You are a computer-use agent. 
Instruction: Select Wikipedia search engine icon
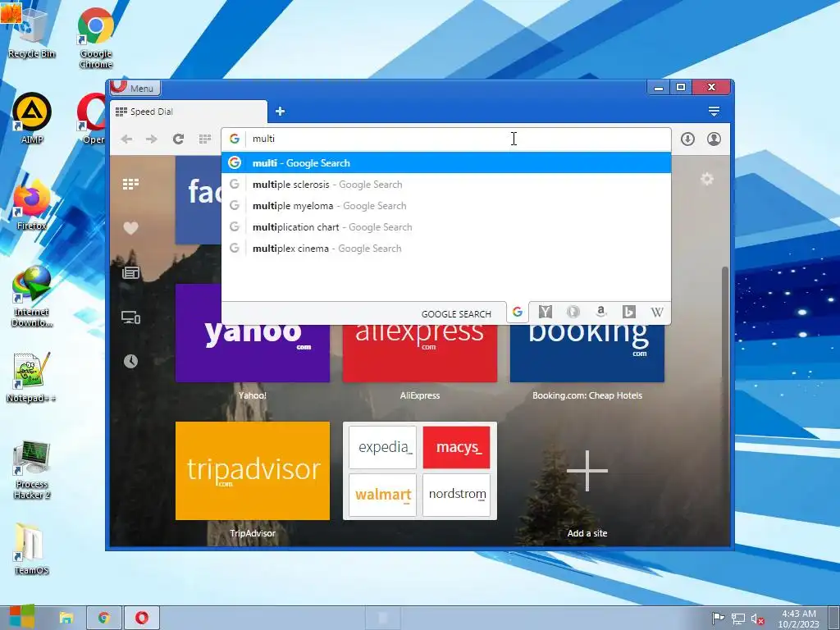657,312
